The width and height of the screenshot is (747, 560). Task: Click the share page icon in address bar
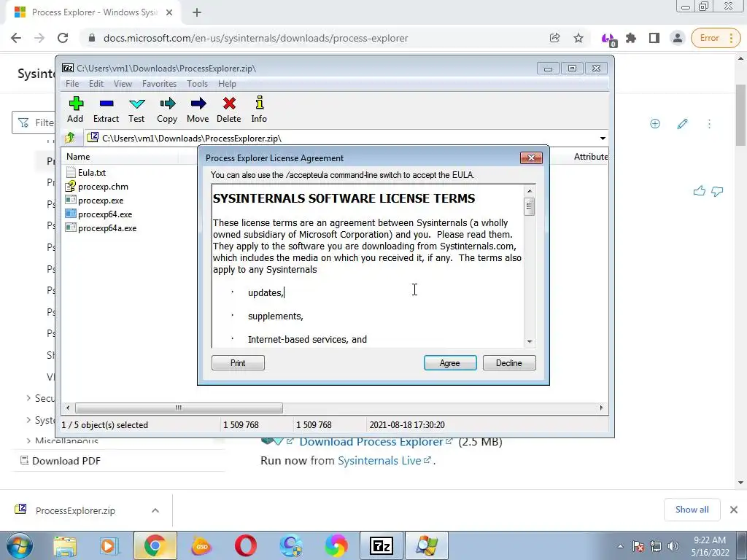click(555, 38)
